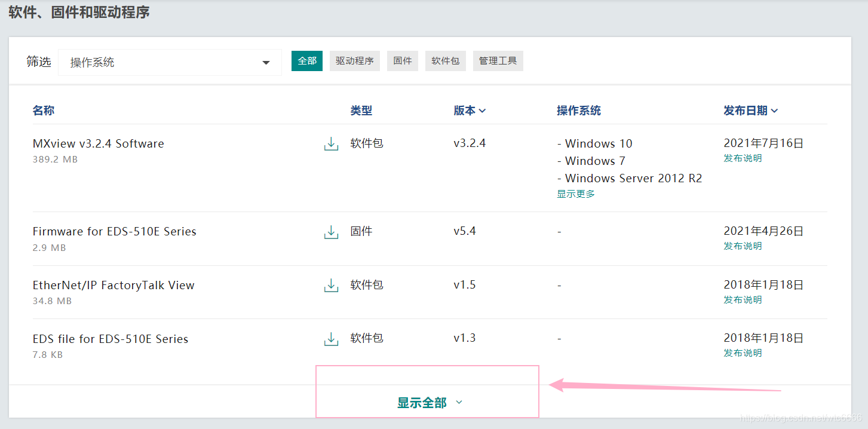Click the MXview v3.2.4 Software name
Viewport: 868px width, 429px height.
(x=98, y=143)
